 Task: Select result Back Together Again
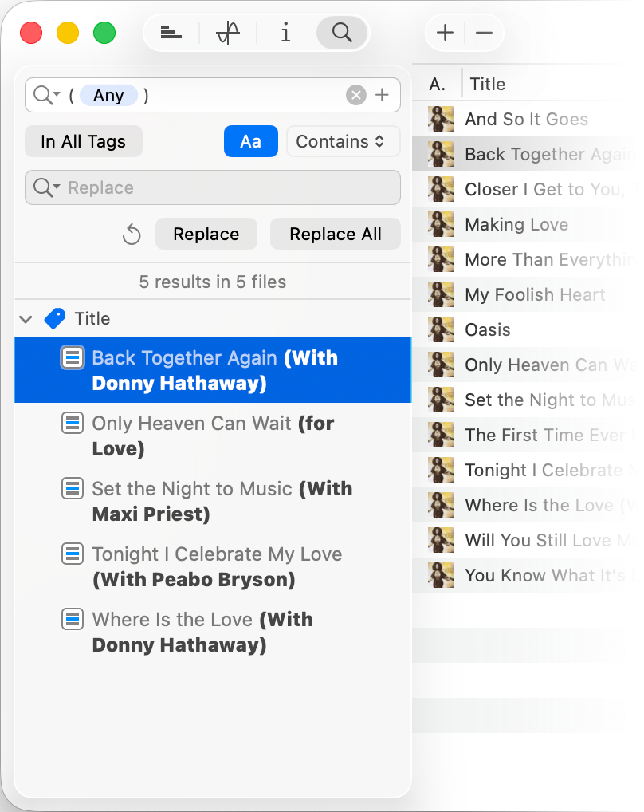coord(213,370)
